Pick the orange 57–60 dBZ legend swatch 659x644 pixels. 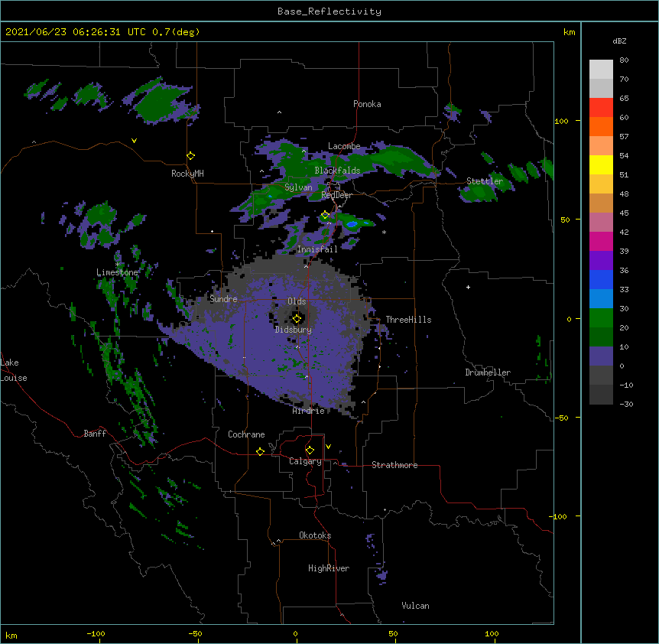601,126
